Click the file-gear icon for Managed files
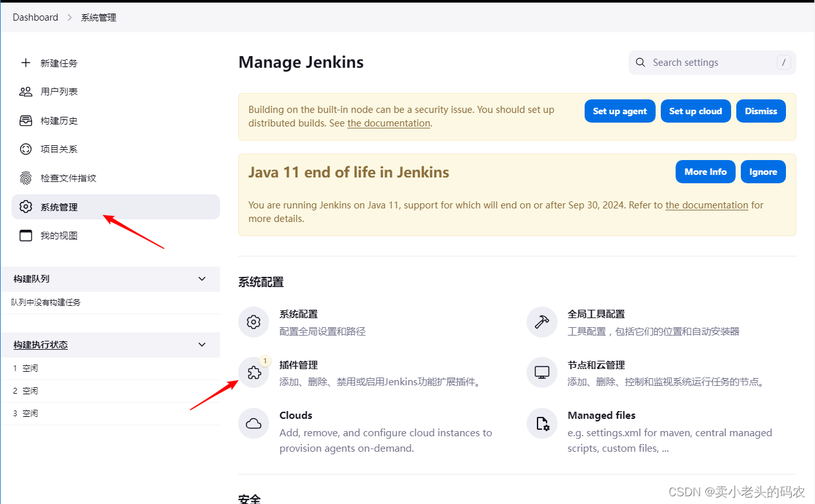Image resolution: width=815 pixels, height=504 pixels. [542, 423]
